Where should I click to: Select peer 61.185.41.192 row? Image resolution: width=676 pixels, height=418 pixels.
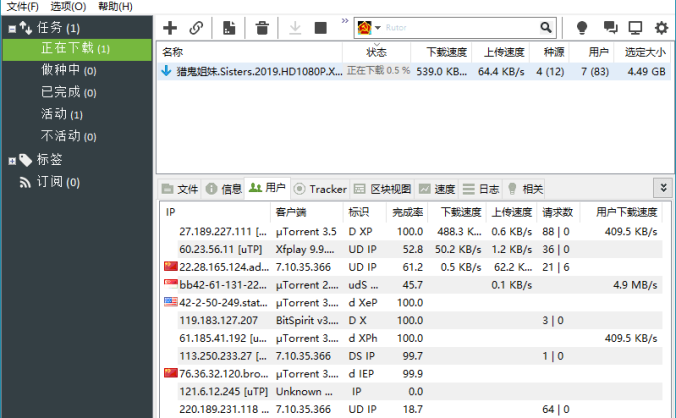pos(412,338)
